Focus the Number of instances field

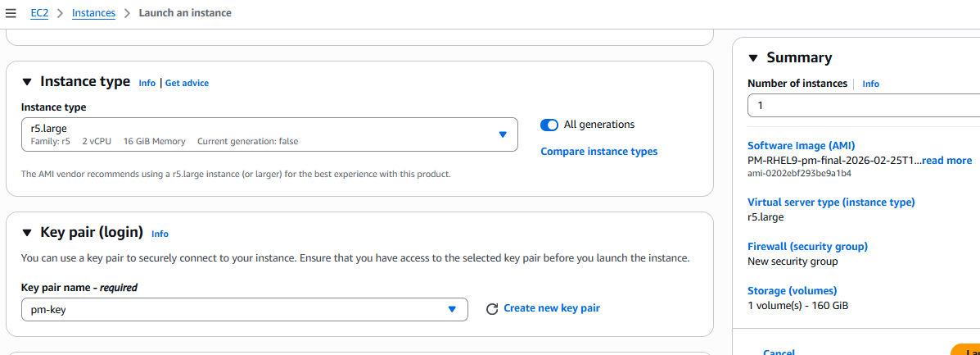pos(864,106)
